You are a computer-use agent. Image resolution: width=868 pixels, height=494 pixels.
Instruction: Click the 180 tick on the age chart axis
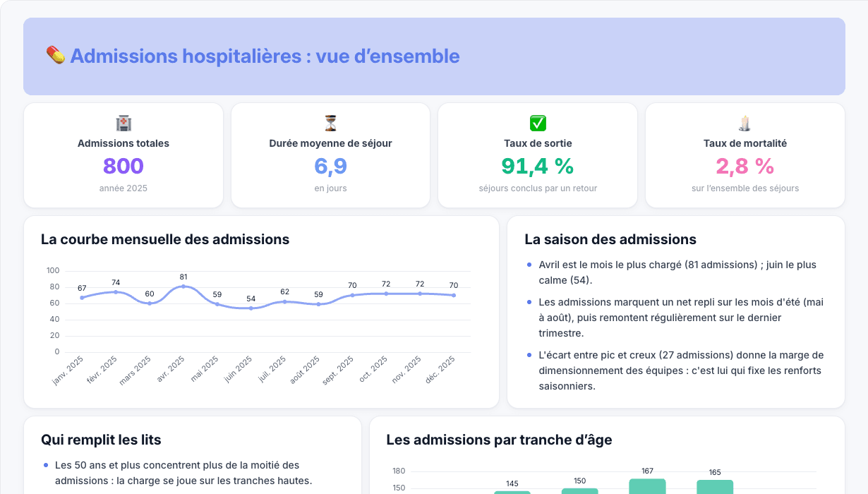click(399, 471)
